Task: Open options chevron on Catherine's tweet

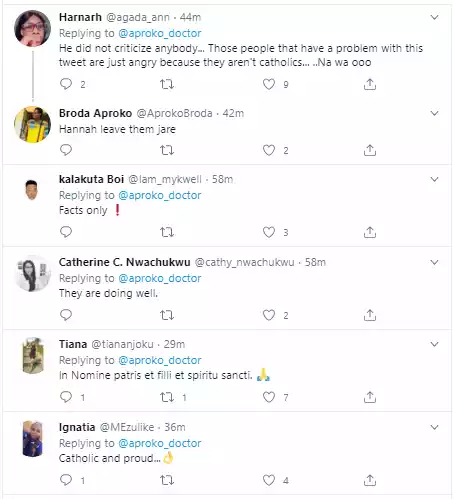Action: (434, 262)
